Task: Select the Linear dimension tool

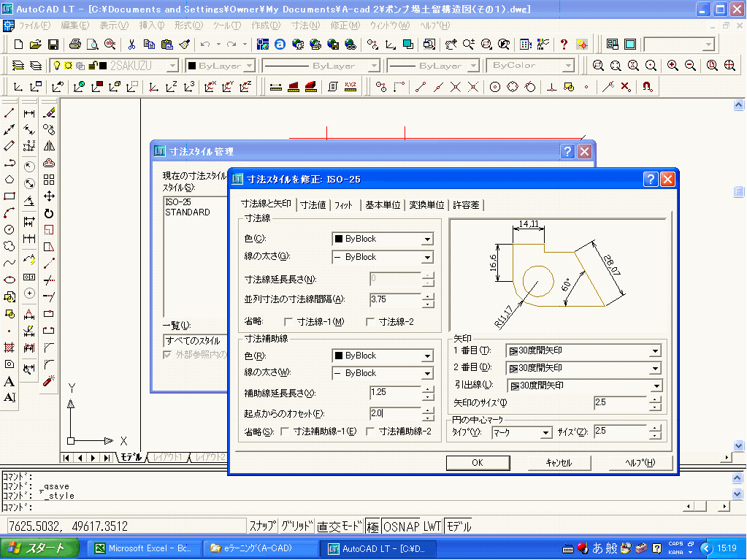Action: click(x=29, y=113)
